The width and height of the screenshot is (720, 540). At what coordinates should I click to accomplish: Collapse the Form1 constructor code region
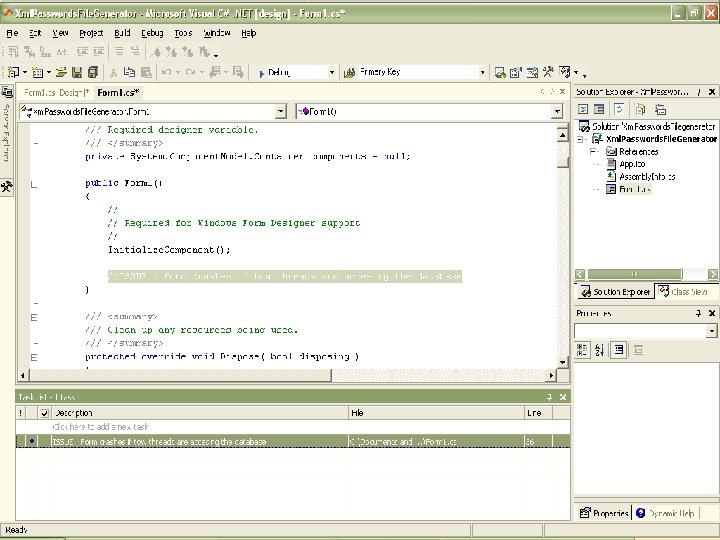[x=35, y=186]
